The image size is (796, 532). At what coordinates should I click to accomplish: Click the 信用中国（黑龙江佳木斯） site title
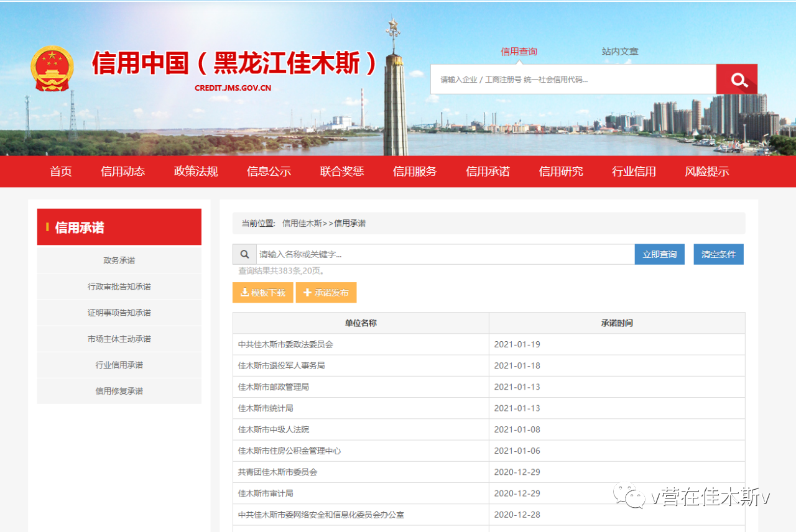[x=235, y=63]
